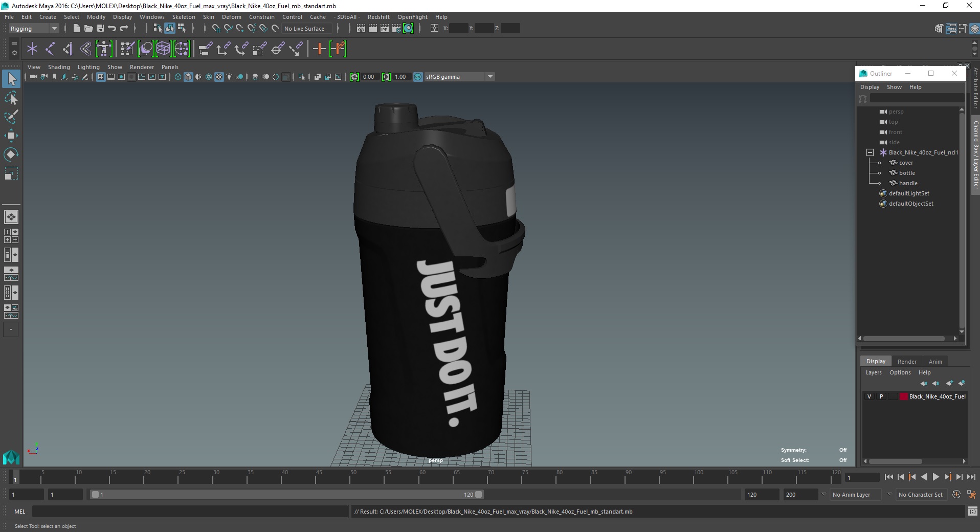The height and width of the screenshot is (532, 980).
Task: Toggle the viewport grid display
Action: (100, 77)
